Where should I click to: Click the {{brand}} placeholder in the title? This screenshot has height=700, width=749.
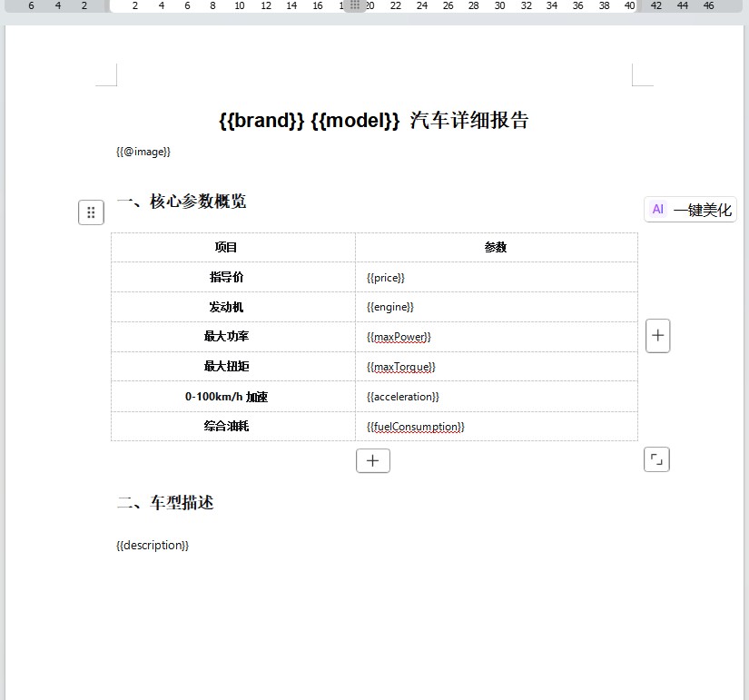tap(261, 121)
